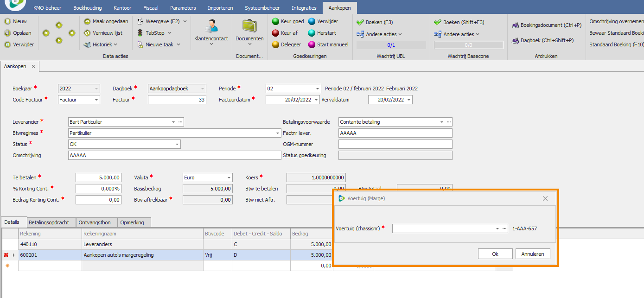
Task: Confirm vehicle dialog with Ok
Action: tap(495, 254)
